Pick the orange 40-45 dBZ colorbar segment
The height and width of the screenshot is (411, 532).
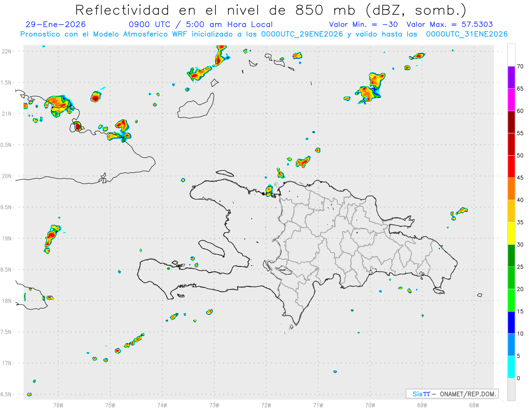click(511, 189)
